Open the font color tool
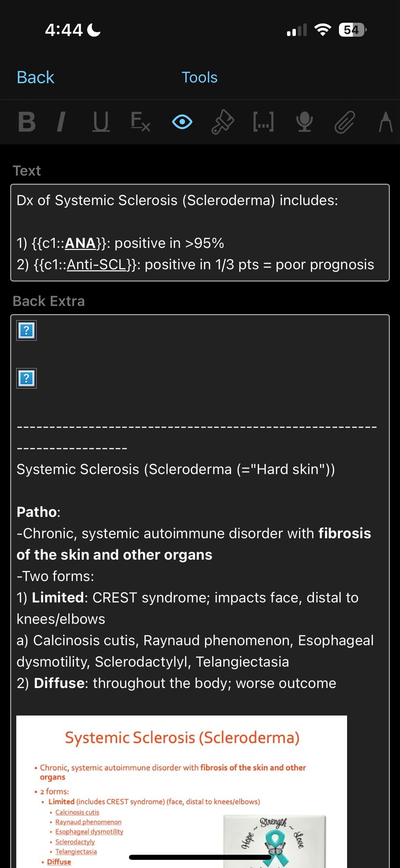 [385, 122]
